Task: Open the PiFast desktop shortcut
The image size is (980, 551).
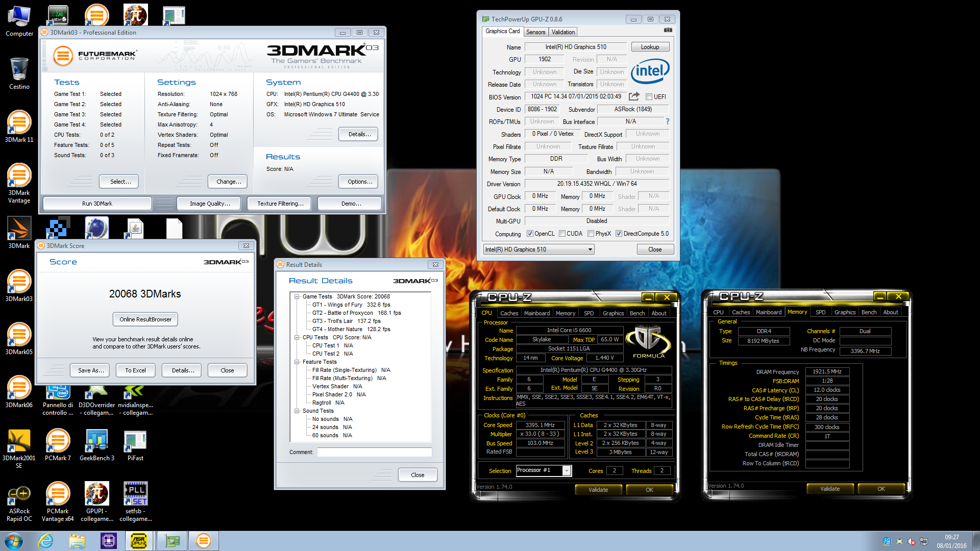Action: pos(135,445)
